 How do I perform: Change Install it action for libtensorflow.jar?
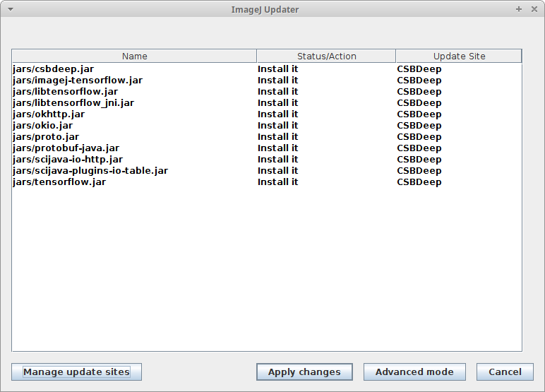click(277, 92)
